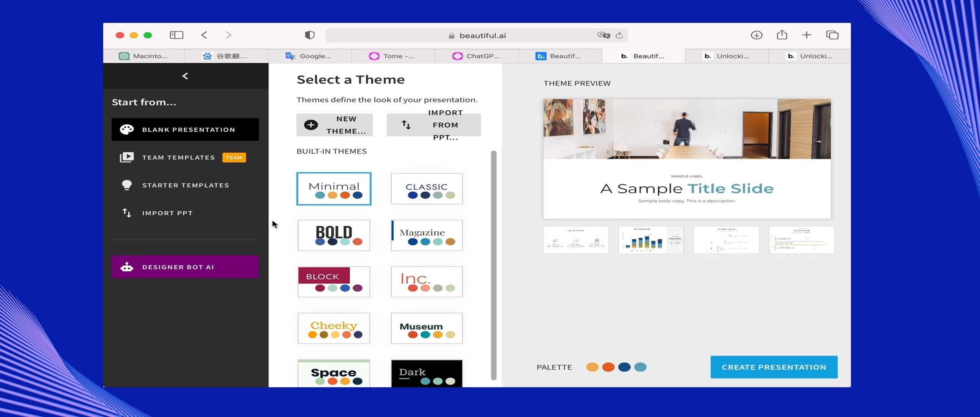Click the Starter Templates lightbulb icon
980x417 pixels.
tap(127, 185)
